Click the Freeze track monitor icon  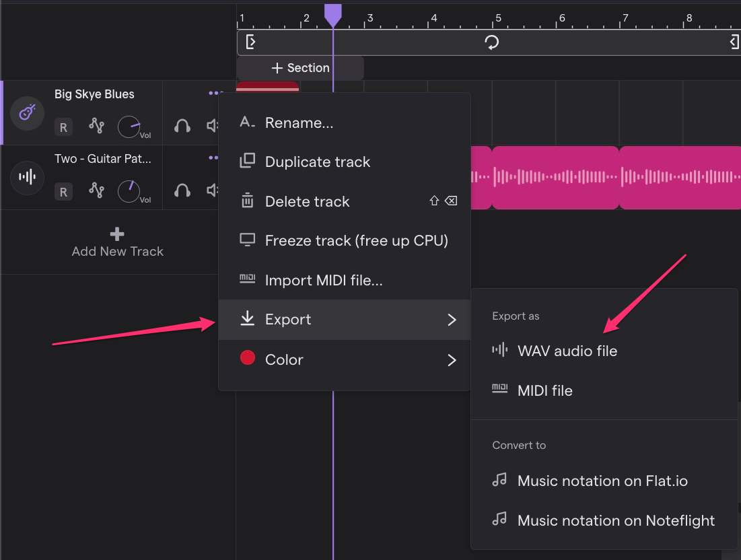pos(247,240)
